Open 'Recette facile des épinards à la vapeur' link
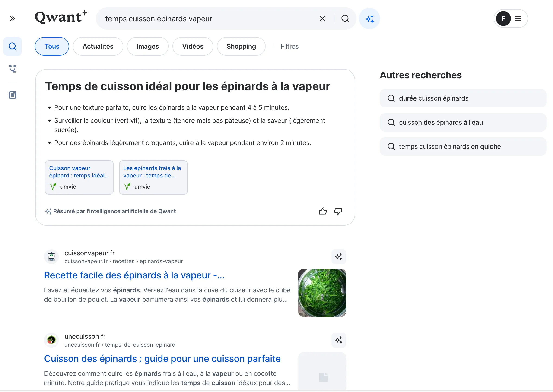Image resolution: width=553 pixels, height=392 pixels. pyautogui.click(x=134, y=275)
